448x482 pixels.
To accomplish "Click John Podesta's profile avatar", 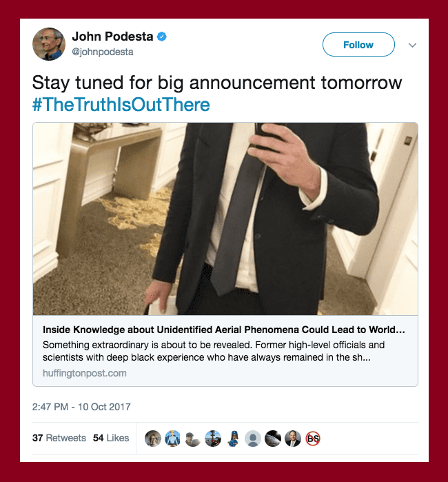I will click(x=49, y=44).
